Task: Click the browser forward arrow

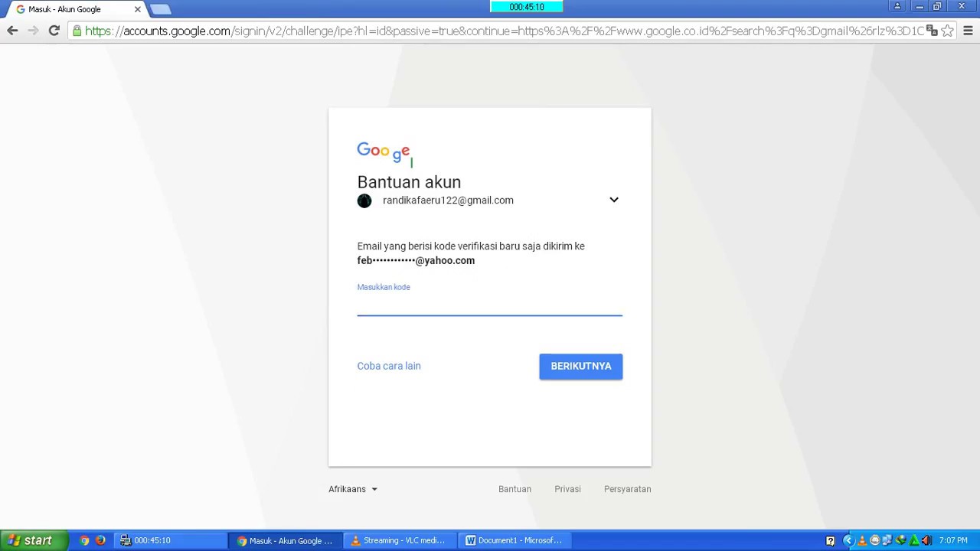Action: pos(33,31)
